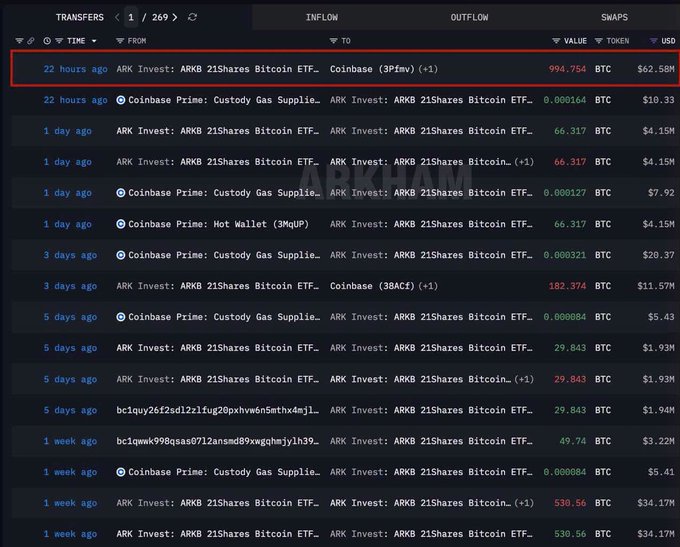The image size is (680, 547).
Task: Click the $20.37 USD amount
Action: [658, 255]
